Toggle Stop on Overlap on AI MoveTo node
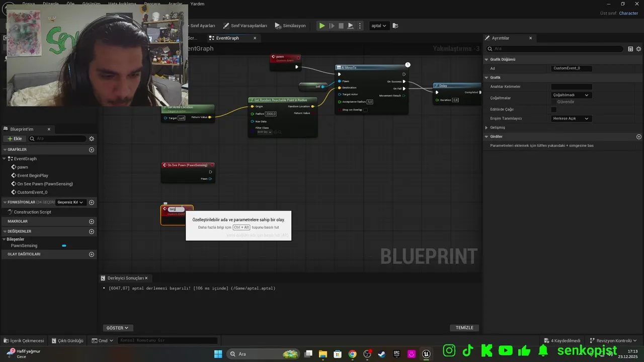 [365, 110]
